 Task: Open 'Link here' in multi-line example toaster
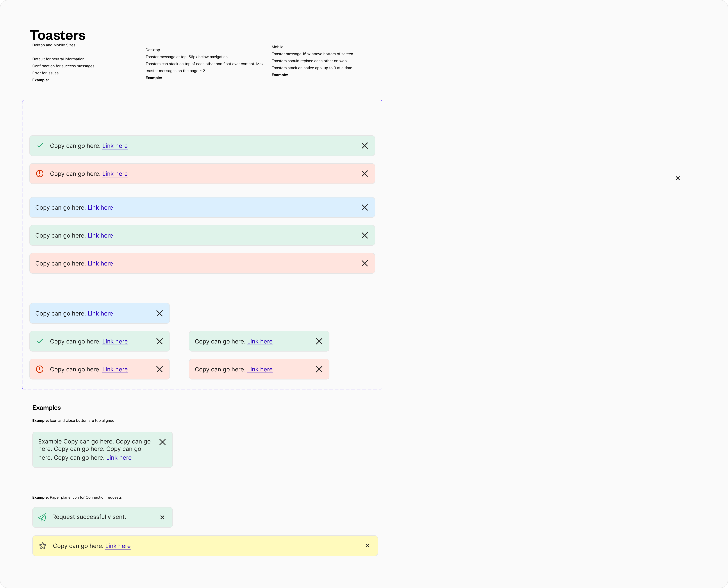click(x=119, y=458)
